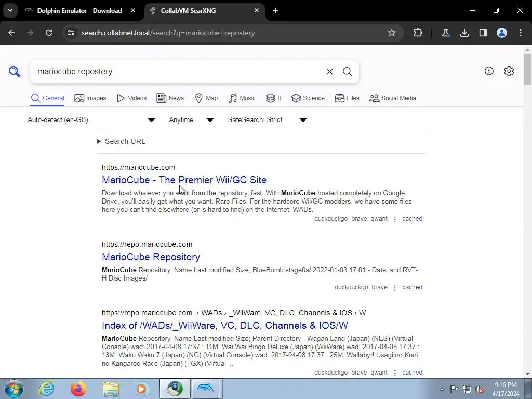Click the https://mariocube.com result URL
This screenshot has width=532, height=399.
(138, 168)
